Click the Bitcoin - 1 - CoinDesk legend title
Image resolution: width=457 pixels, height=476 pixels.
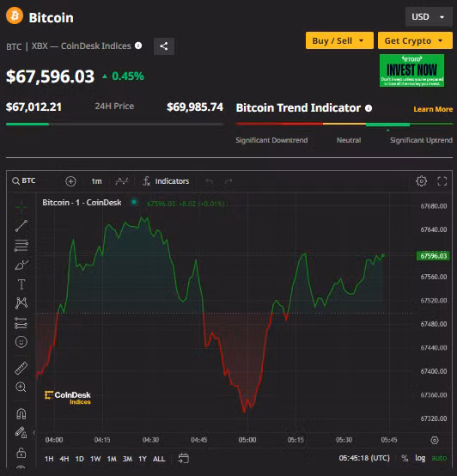click(82, 203)
